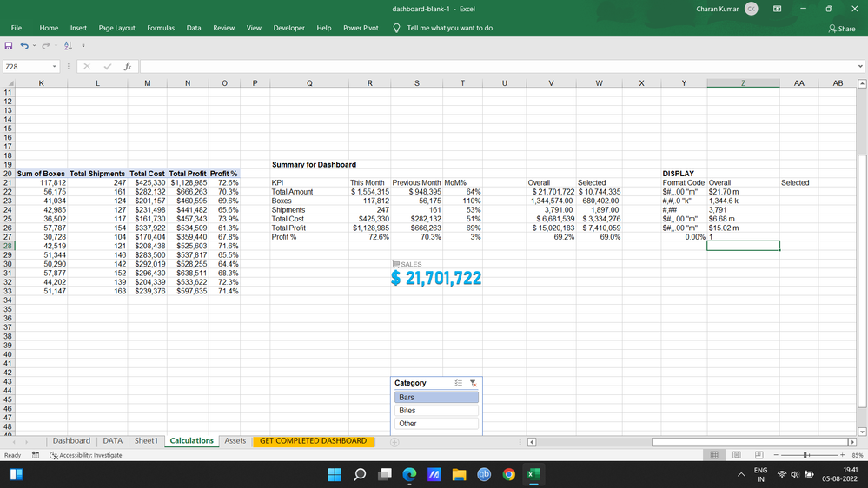The height and width of the screenshot is (488, 868).
Task: Open the Customize Quick Access Toolbar arrow
Action: coord(83,46)
